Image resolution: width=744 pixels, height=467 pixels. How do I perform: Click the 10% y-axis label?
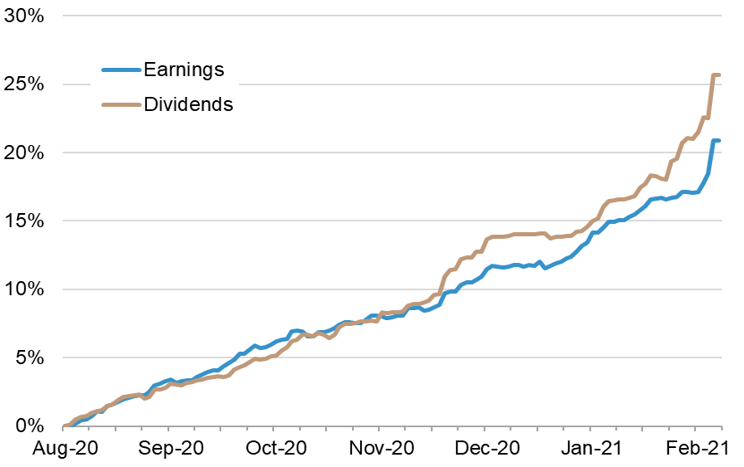coord(24,289)
